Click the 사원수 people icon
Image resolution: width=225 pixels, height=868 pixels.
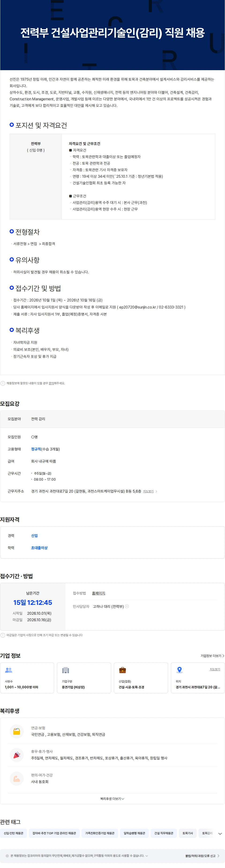pyautogui.click(x=9, y=670)
